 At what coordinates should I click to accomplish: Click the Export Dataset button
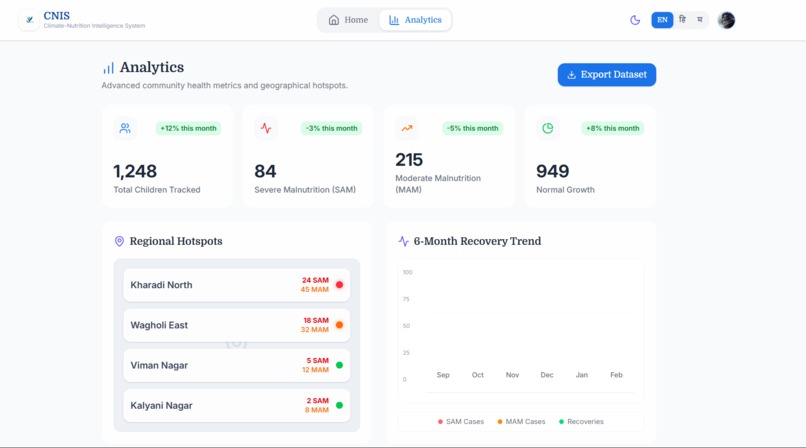click(607, 75)
